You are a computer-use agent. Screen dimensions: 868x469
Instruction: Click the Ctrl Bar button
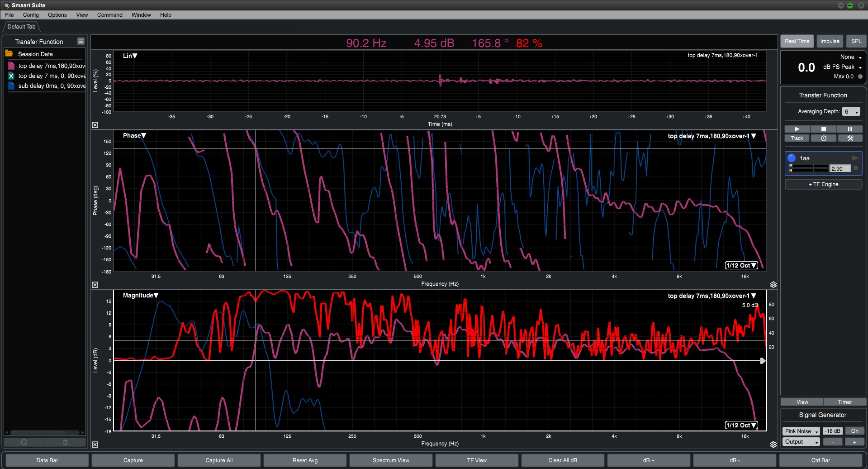pyautogui.click(x=821, y=460)
